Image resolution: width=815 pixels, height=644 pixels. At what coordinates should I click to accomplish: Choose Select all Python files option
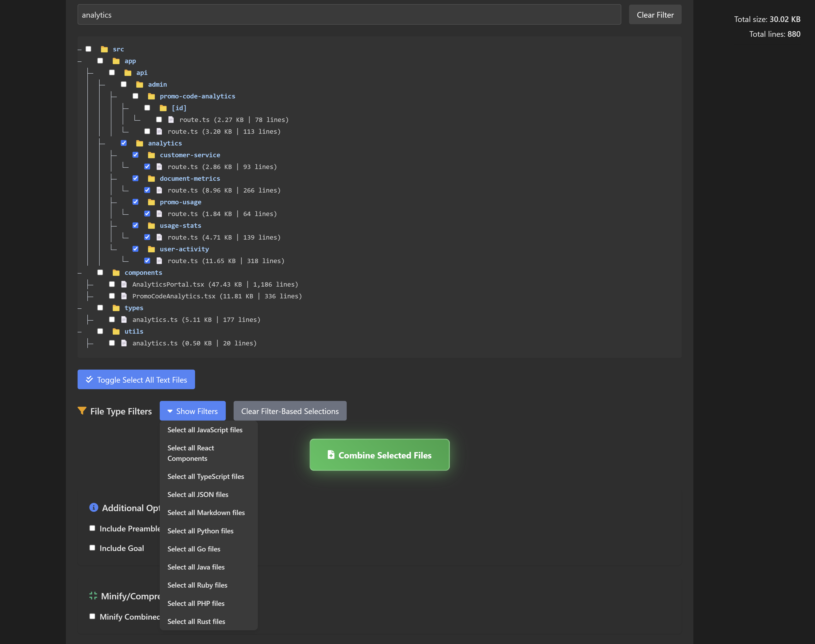coord(200,531)
